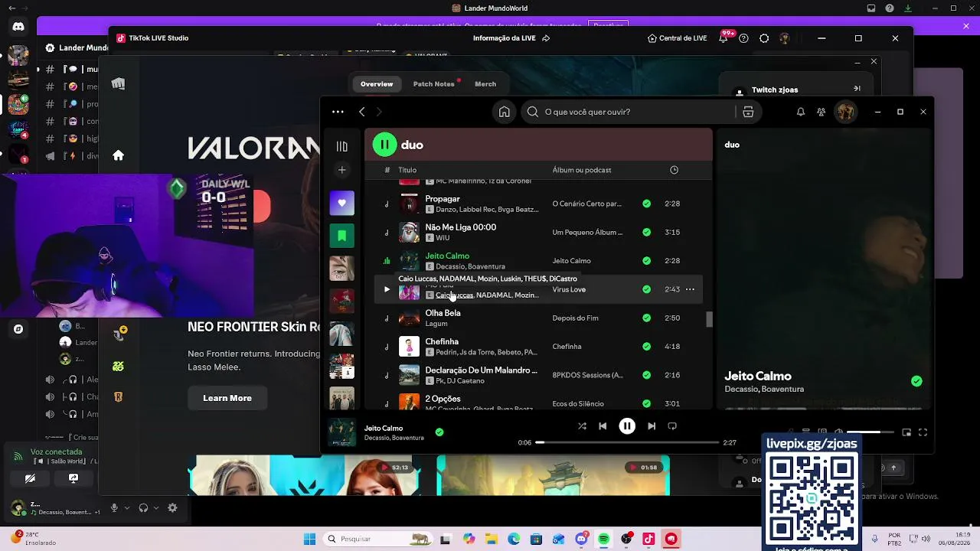Open Windows Start menu
This screenshot has height=551, width=980.
[309, 539]
